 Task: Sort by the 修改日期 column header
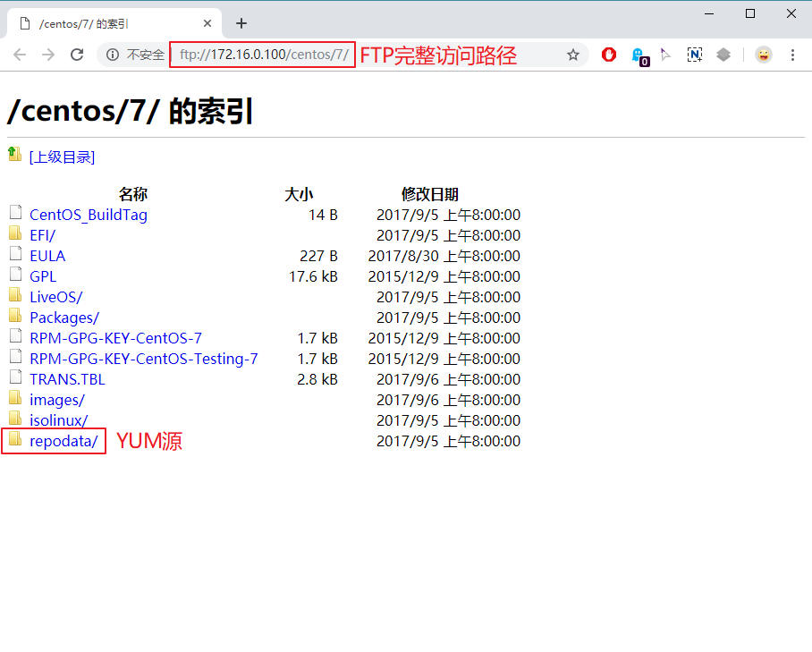[x=430, y=194]
